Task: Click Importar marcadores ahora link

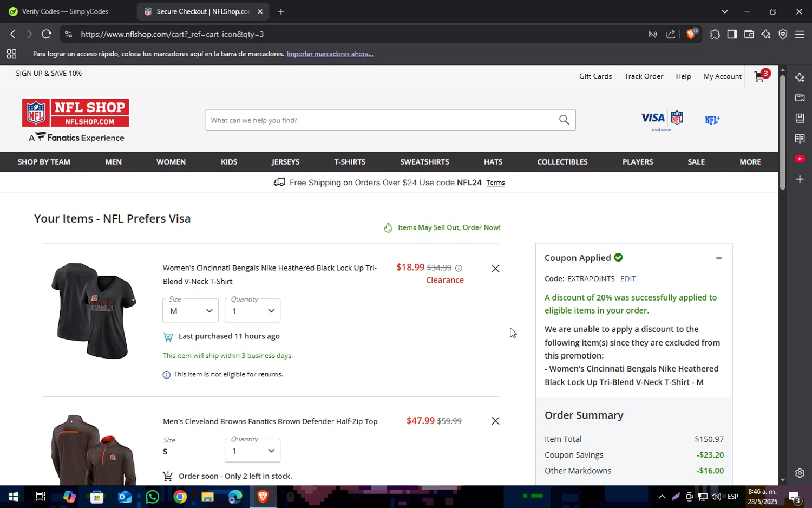Action: pos(330,54)
